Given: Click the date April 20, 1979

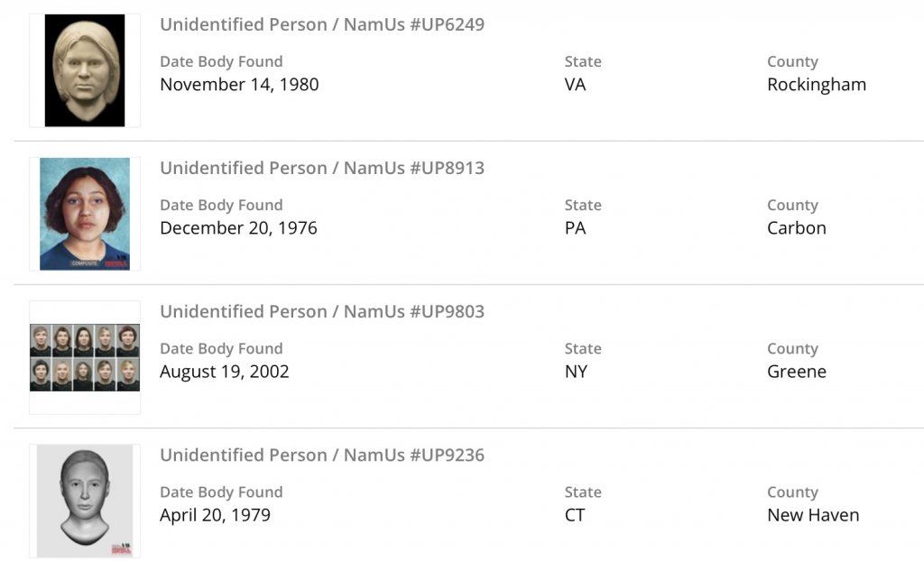Looking at the screenshot, I should pyautogui.click(x=215, y=515).
